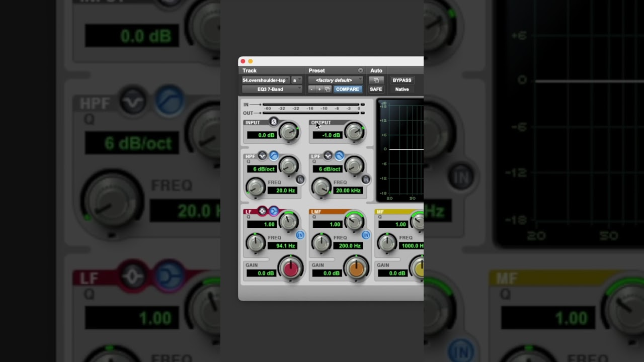Open the factory default preset librarian menu
The height and width of the screenshot is (362, 644).
336,80
